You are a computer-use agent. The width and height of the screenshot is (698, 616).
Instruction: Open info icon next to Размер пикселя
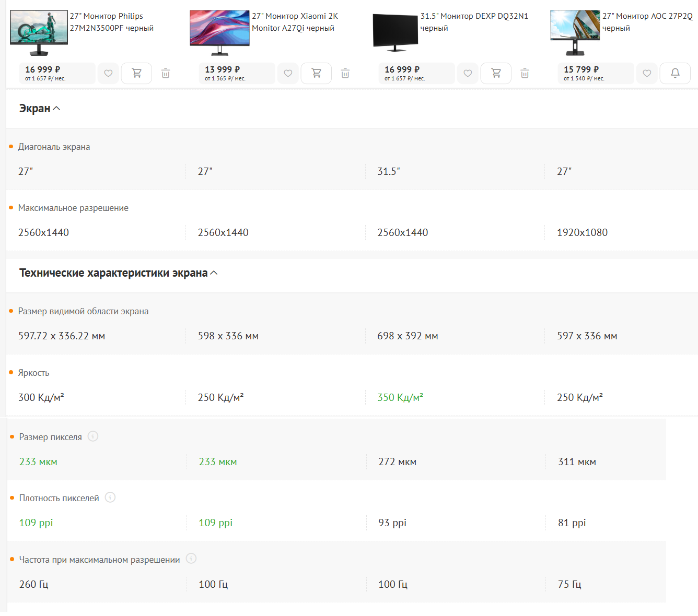point(93,436)
